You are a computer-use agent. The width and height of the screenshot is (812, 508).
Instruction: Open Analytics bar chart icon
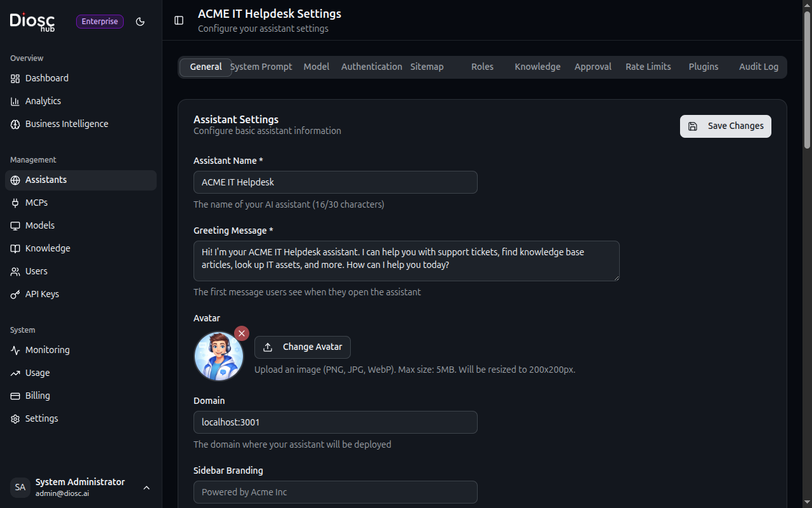(x=15, y=101)
